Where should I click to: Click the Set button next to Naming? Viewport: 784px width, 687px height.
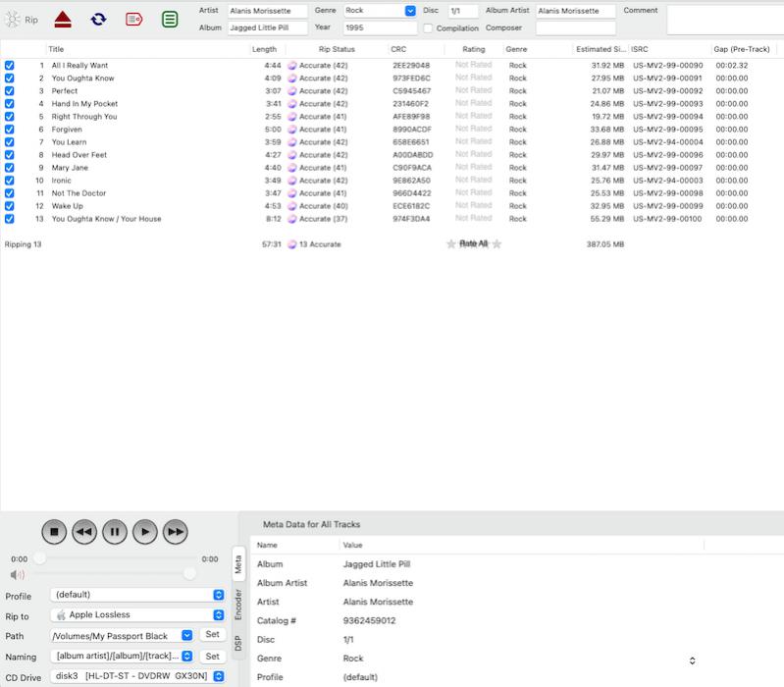point(212,657)
